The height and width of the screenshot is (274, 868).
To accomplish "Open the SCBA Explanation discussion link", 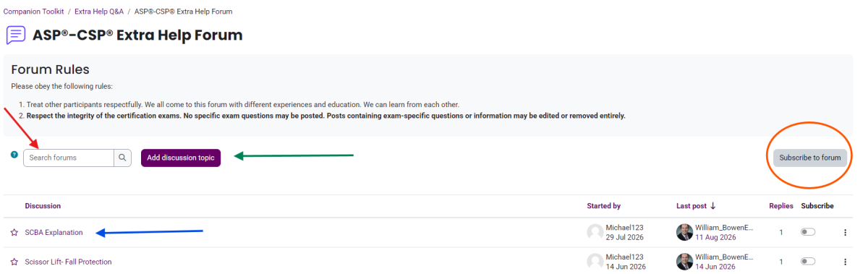I will [54, 232].
